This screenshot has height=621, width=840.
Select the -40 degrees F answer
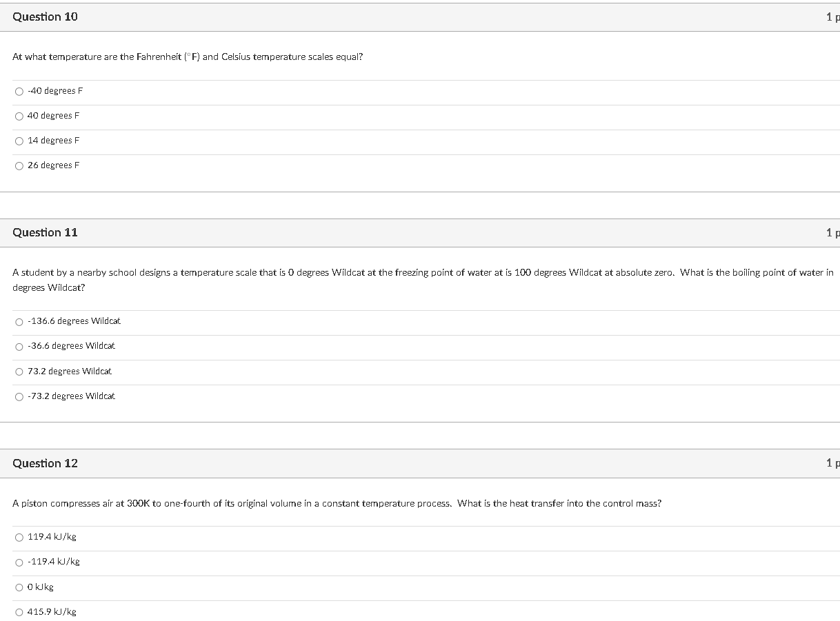point(19,91)
